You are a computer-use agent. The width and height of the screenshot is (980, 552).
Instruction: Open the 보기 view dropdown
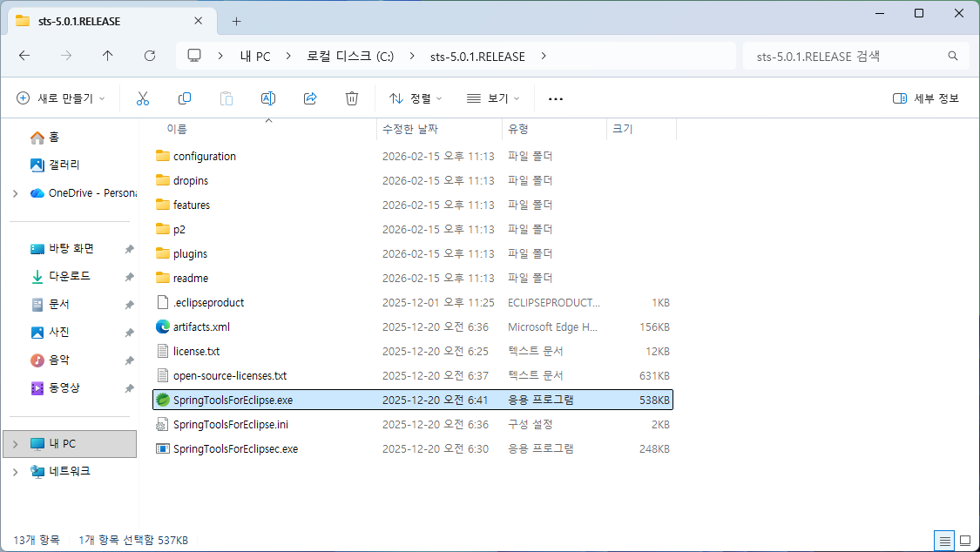(493, 98)
